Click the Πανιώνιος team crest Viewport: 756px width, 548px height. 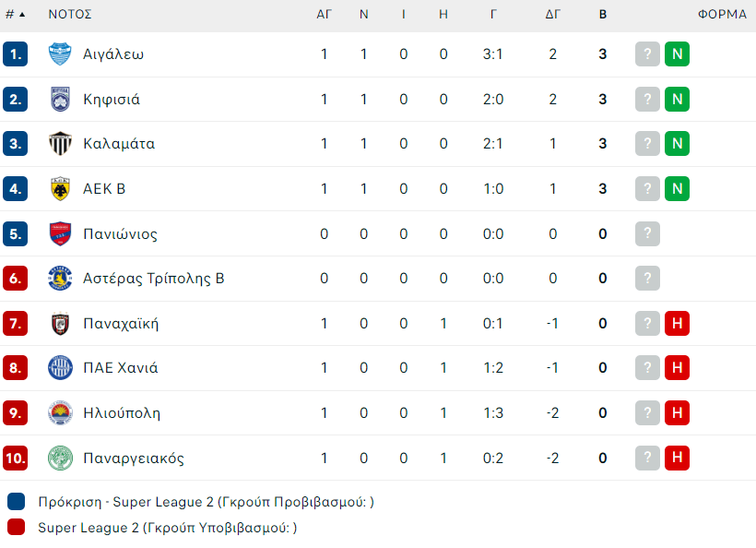[x=60, y=233]
